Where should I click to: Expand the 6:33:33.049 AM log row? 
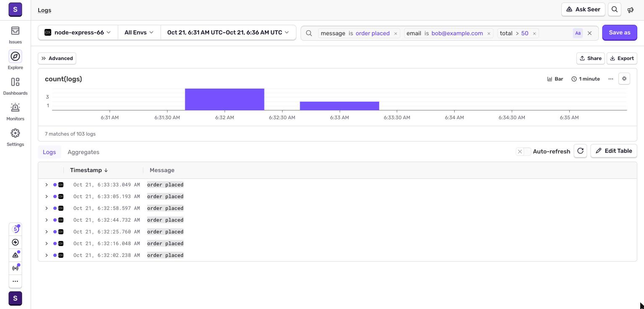[x=47, y=185]
